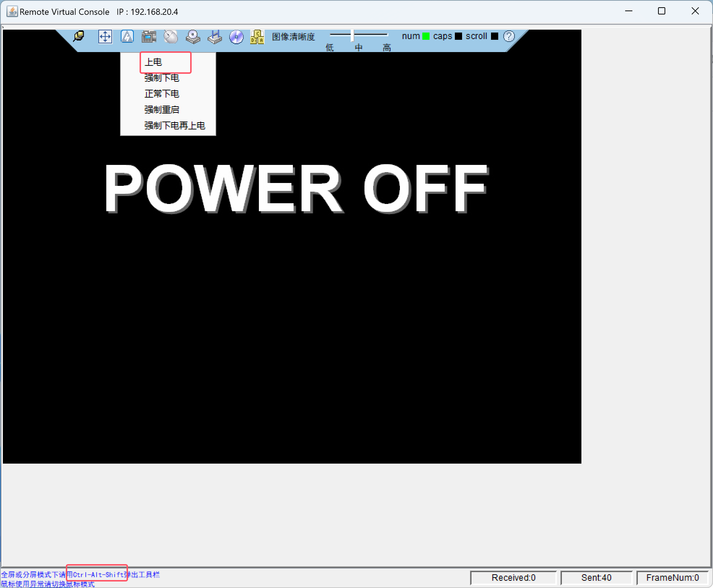Toggle the caps lock indicator
The image size is (713, 588).
tap(458, 36)
